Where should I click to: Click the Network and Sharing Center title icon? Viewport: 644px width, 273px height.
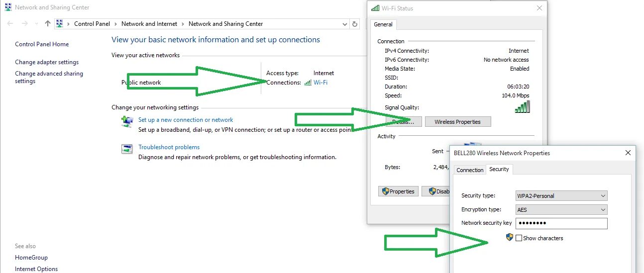point(8,7)
